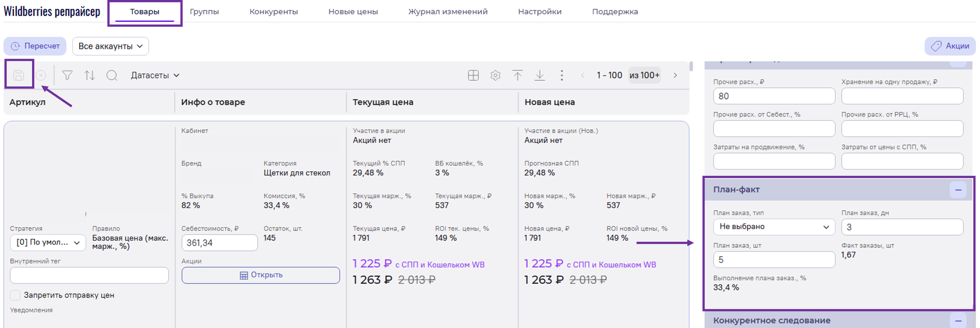Click the Пересчет button
This screenshot has height=328, width=980.
tap(35, 46)
